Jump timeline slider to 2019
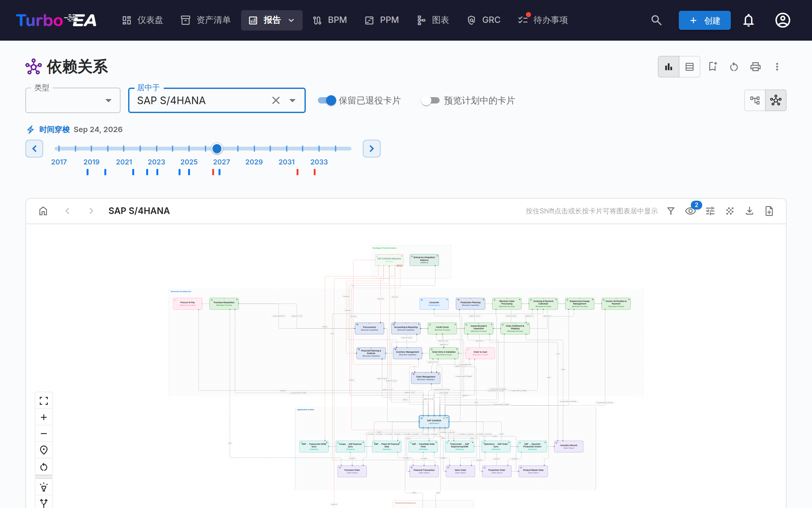The width and height of the screenshot is (812, 508). [x=91, y=148]
